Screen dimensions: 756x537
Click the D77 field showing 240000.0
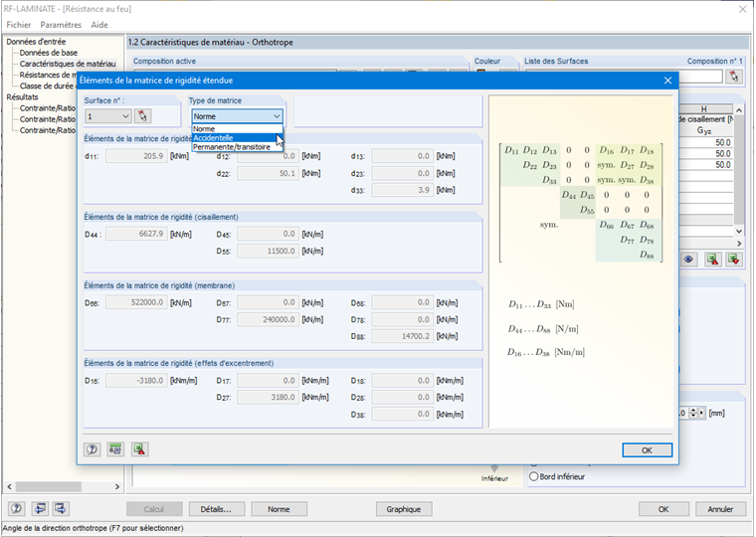(x=268, y=319)
